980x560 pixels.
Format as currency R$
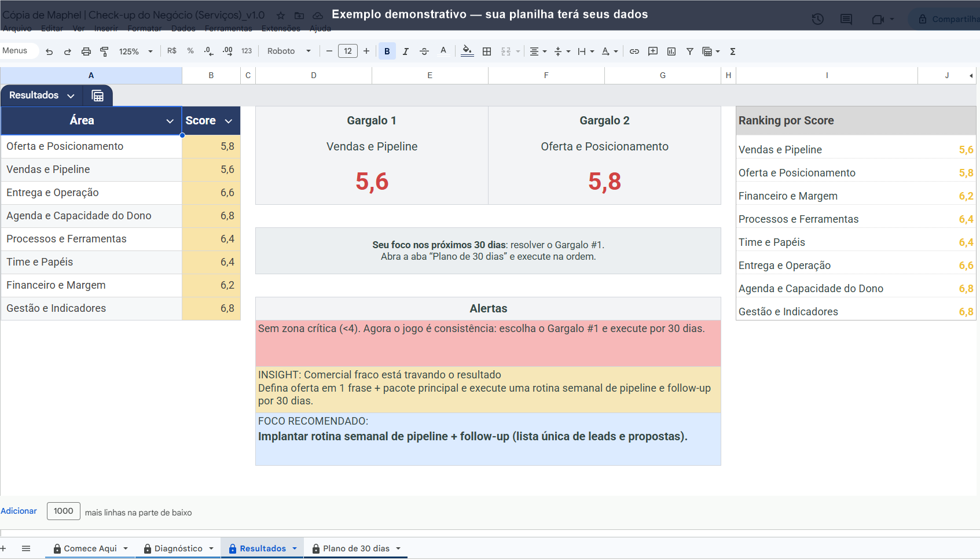(172, 51)
